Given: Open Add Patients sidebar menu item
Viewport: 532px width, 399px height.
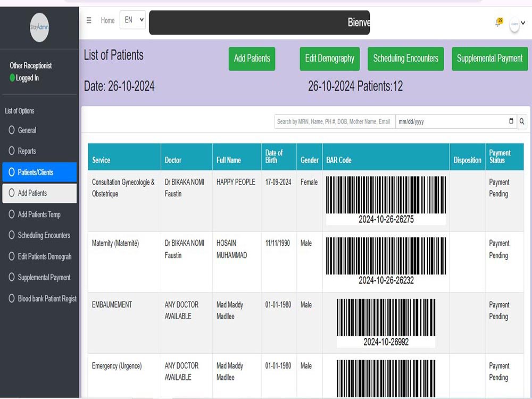Looking at the screenshot, I should [x=39, y=193].
